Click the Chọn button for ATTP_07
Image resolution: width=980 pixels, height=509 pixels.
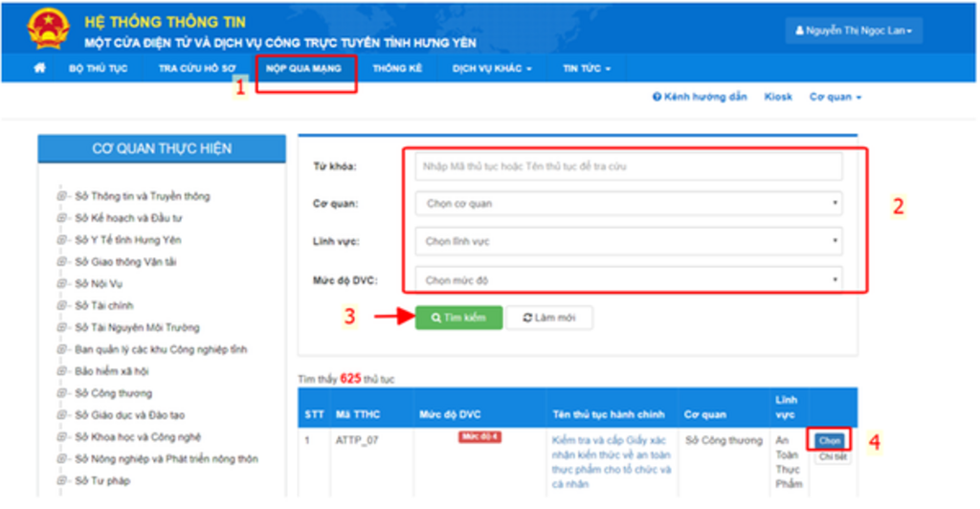click(830, 440)
